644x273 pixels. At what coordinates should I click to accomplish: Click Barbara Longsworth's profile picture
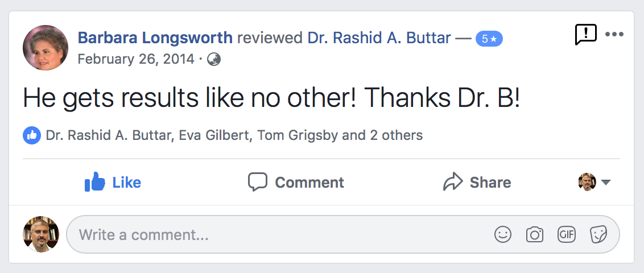[46, 48]
